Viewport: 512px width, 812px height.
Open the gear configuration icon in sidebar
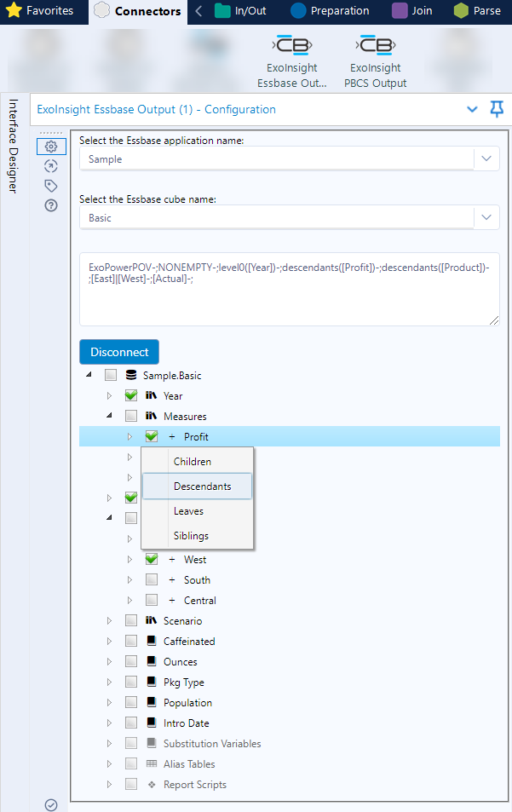click(51, 147)
